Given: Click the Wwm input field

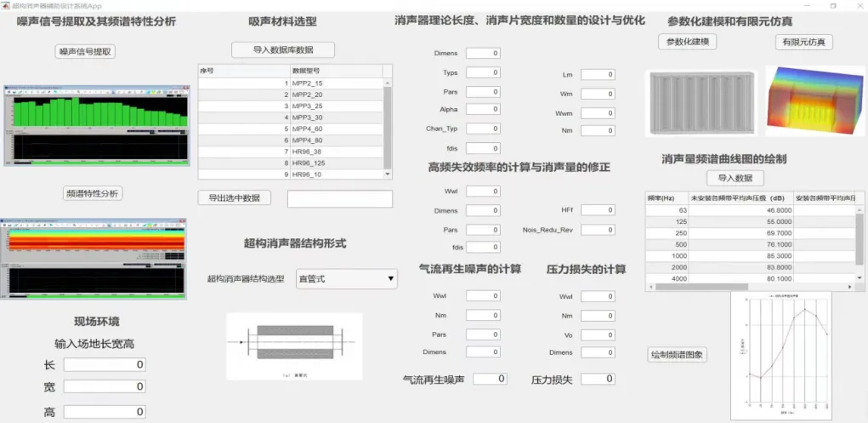Looking at the screenshot, I should coord(598,113).
